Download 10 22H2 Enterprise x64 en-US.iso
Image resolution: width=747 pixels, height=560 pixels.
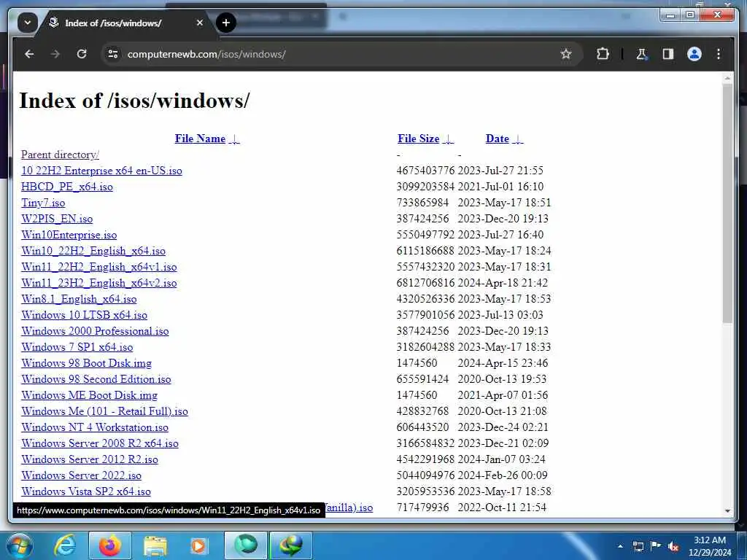[101, 171]
